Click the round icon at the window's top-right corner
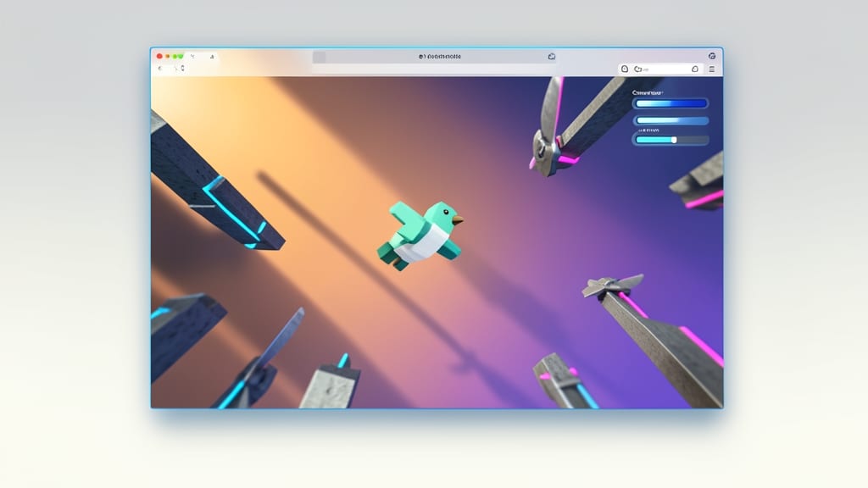The width and height of the screenshot is (868, 488). (x=712, y=56)
